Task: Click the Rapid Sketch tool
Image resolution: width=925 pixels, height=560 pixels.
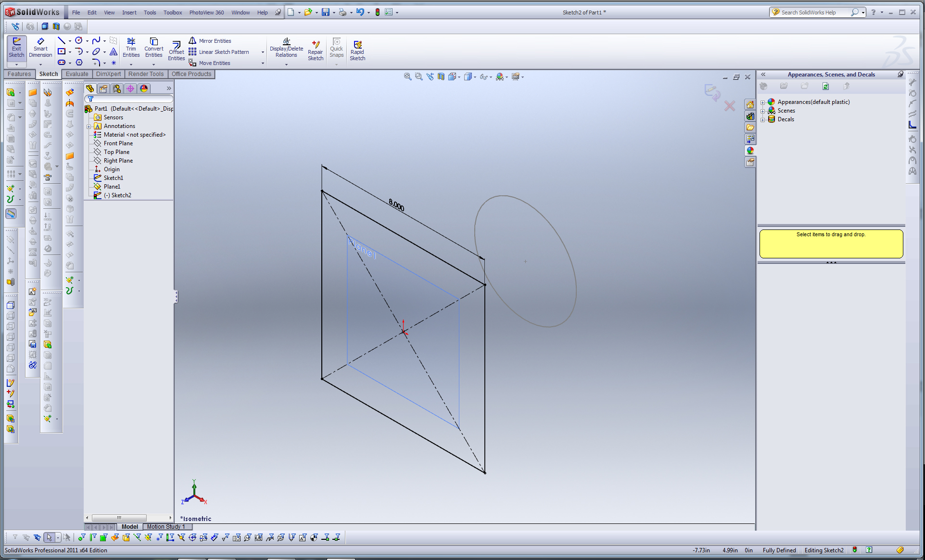Action: 357,51
